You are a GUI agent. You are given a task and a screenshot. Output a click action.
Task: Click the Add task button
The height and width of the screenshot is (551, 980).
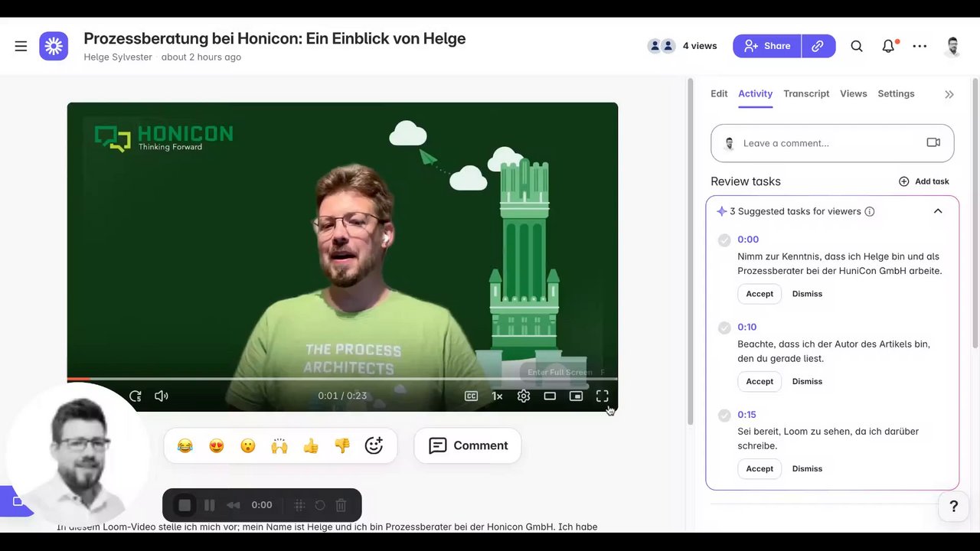pos(923,181)
